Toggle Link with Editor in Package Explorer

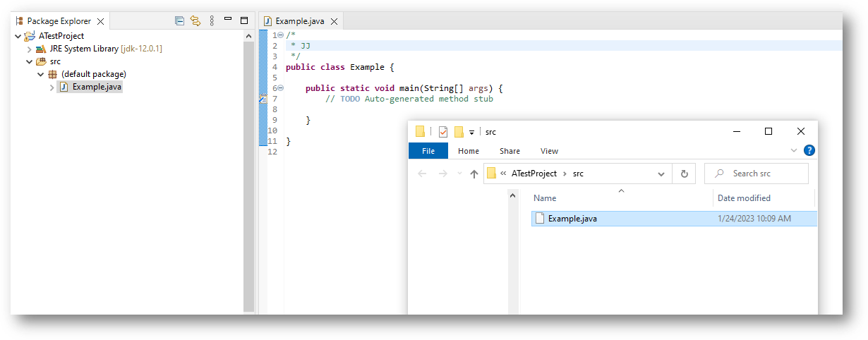(195, 21)
